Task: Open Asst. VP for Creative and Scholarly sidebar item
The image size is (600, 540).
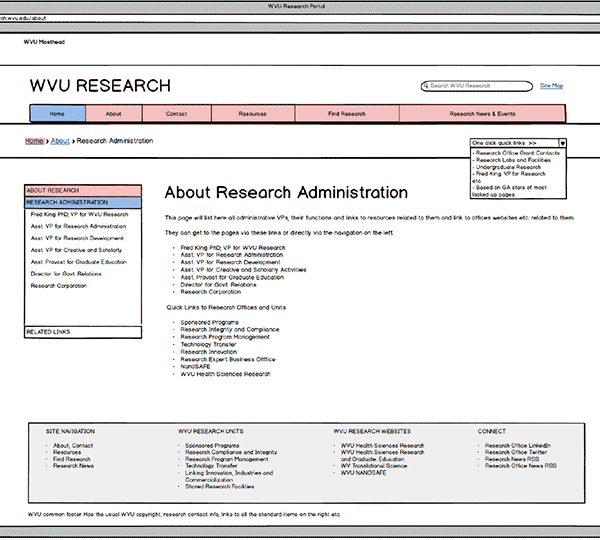Action: coord(76,250)
